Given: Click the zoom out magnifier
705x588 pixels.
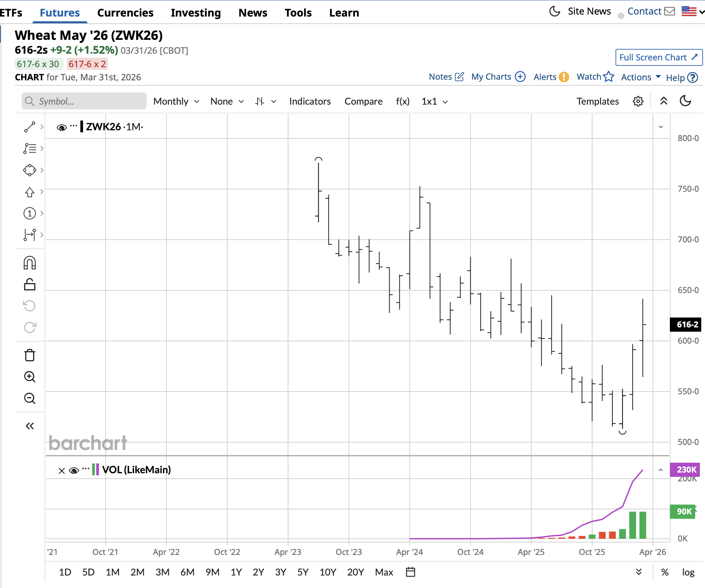Looking at the screenshot, I should [x=30, y=398].
